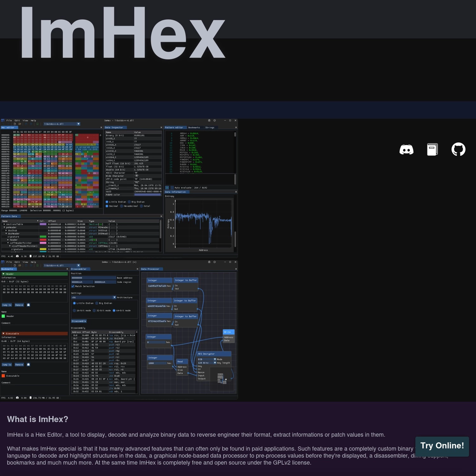Open file dropdown in Hex editor window toolbar
The height and width of the screenshot is (476, 476).
click(x=62, y=124)
